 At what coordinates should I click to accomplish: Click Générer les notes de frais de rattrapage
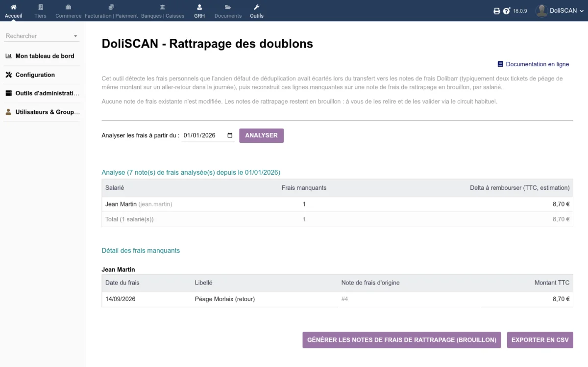[x=402, y=340]
